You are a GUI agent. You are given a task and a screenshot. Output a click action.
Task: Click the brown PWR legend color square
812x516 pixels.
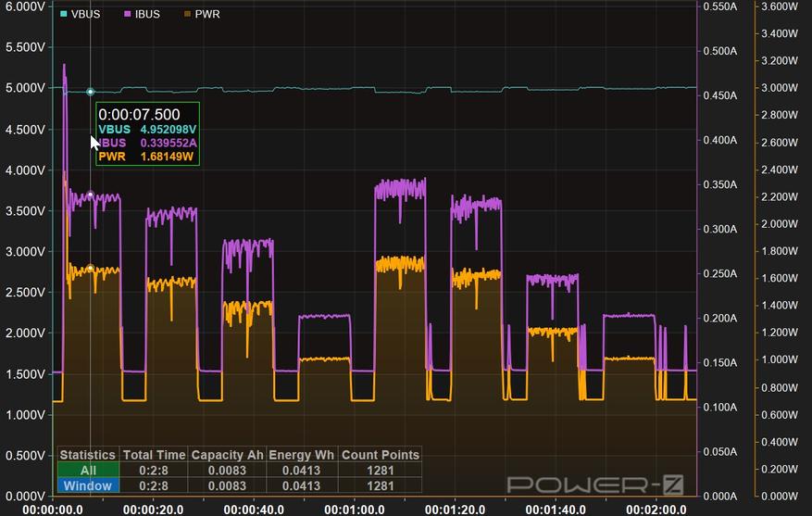pyautogui.click(x=188, y=15)
